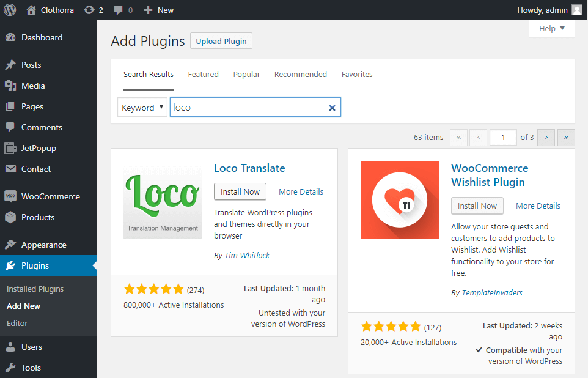Go to the next results page
Viewport: 588px width, 378px height.
[546, 138]
